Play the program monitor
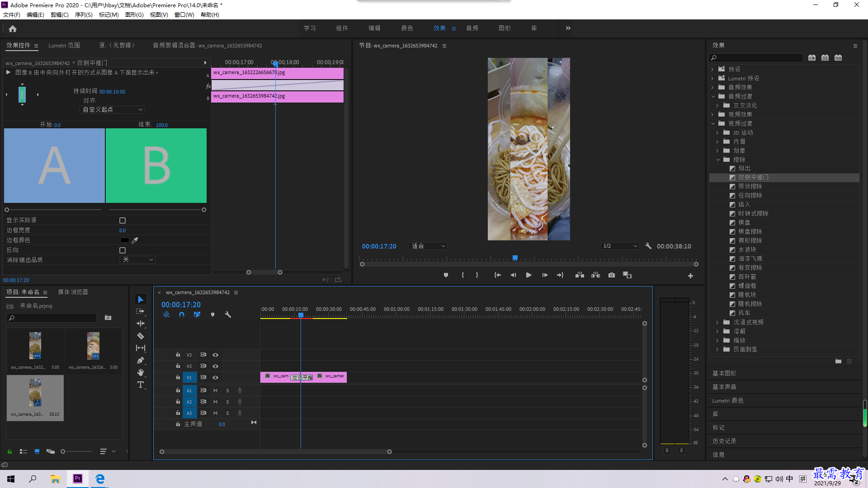The image size is (868, 488). point(528,275)
